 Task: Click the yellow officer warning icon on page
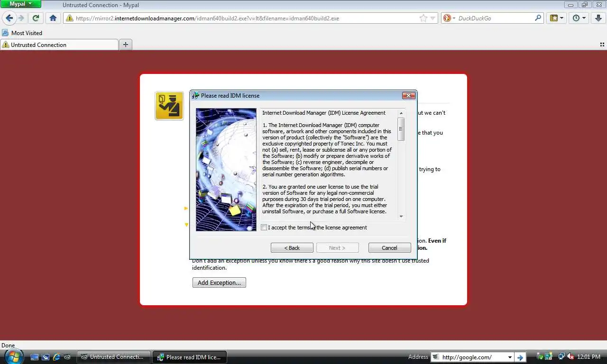point(169,106)
